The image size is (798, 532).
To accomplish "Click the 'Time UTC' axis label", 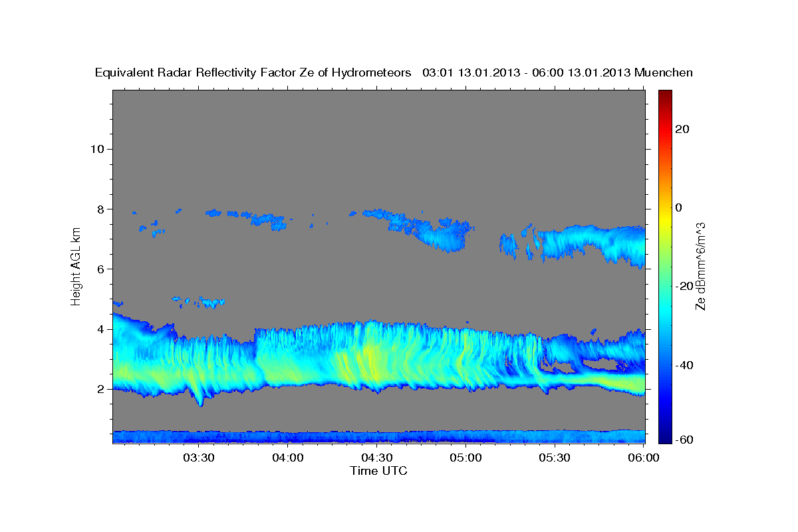I will pyautogui.click(x=378, y=471).
